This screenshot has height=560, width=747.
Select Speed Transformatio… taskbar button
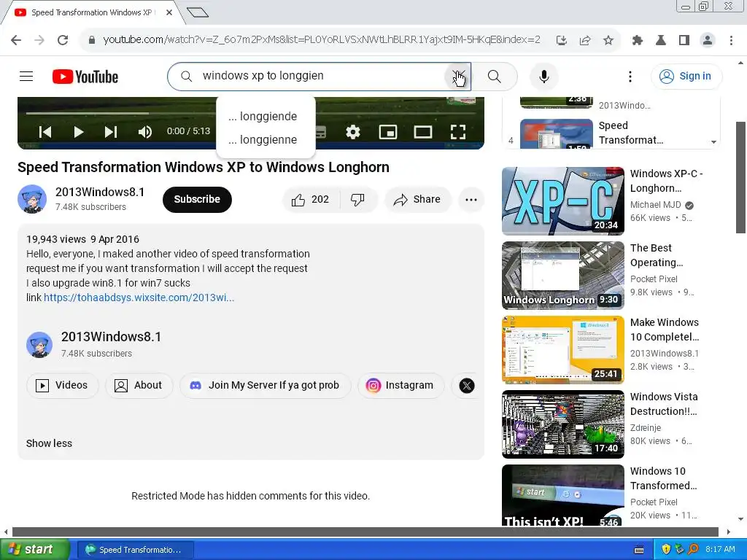[135, 550]
